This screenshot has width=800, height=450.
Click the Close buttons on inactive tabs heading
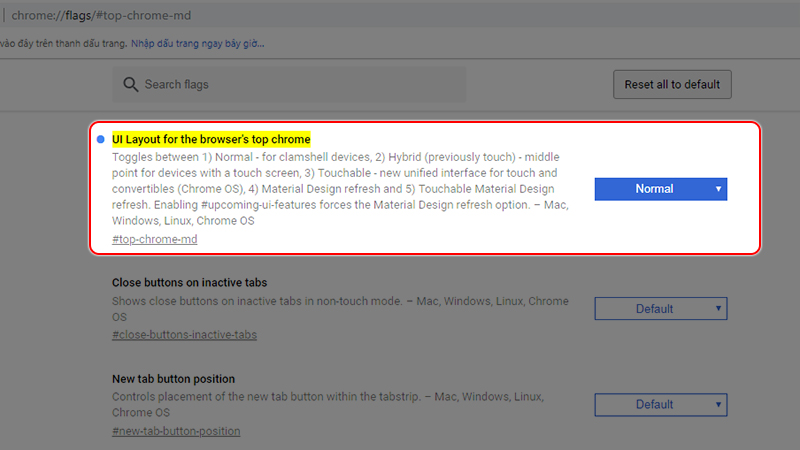(x=189, y=283)
